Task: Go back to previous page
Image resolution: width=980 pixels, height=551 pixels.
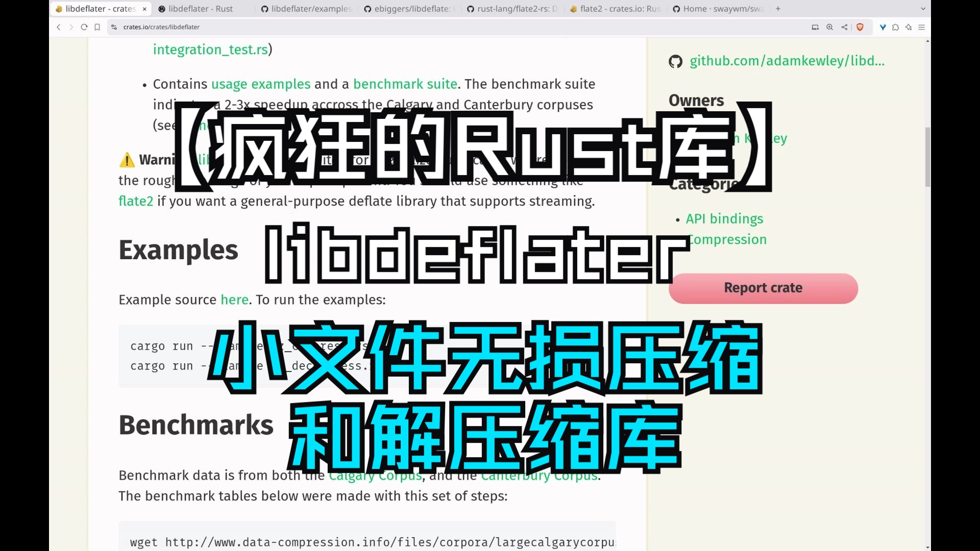Action: (x=59, y=27)
